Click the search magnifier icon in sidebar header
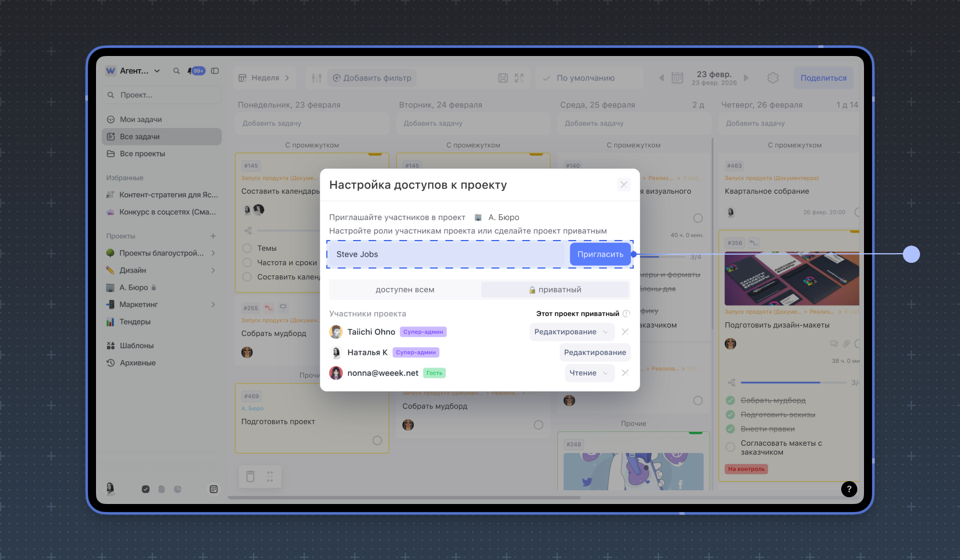This screenshot has width=960, height=560. coord(177,71)
